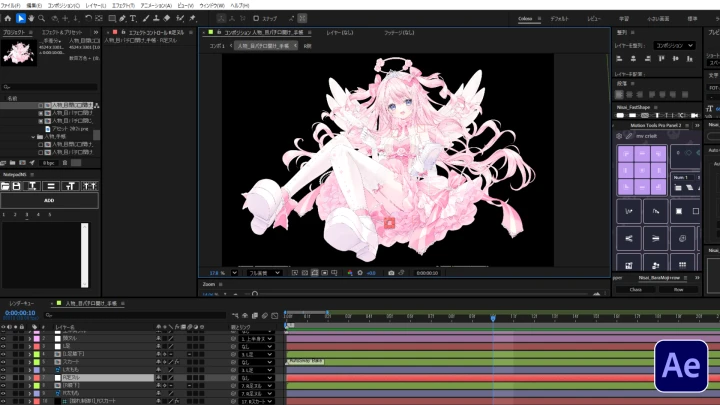Screen dimensions: 720x405
Task: Select the Selection arrow tool
Action: [21, 18]
